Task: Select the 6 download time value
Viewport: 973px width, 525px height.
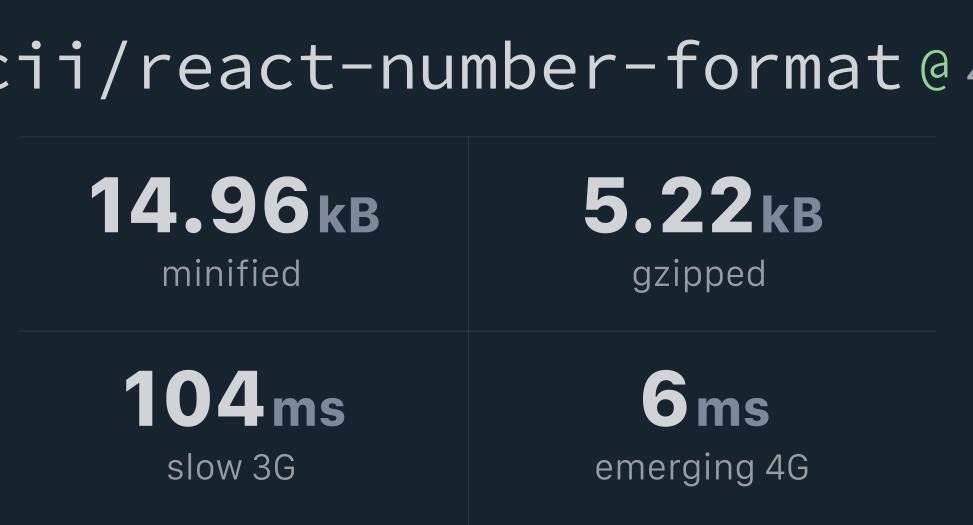Action: tap(665, 398)
